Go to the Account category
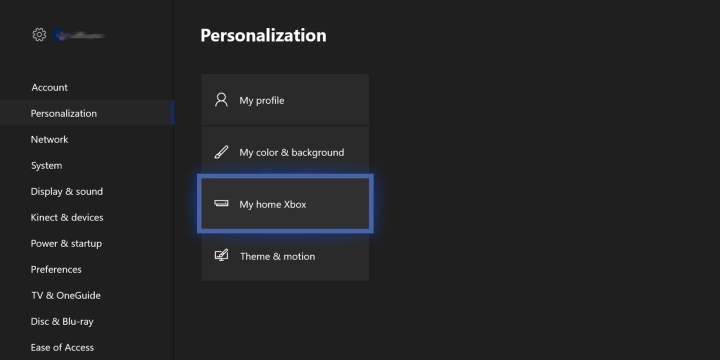The width and height of the screenshot is (720, 360). pyautogui.click(x=50, y=87)
